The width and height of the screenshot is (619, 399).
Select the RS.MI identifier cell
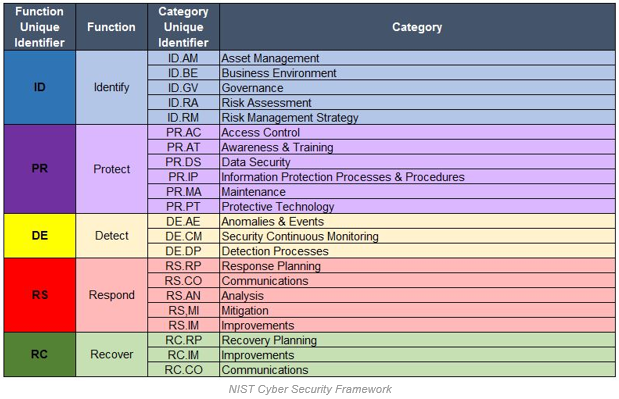click(x=183, y=311)
